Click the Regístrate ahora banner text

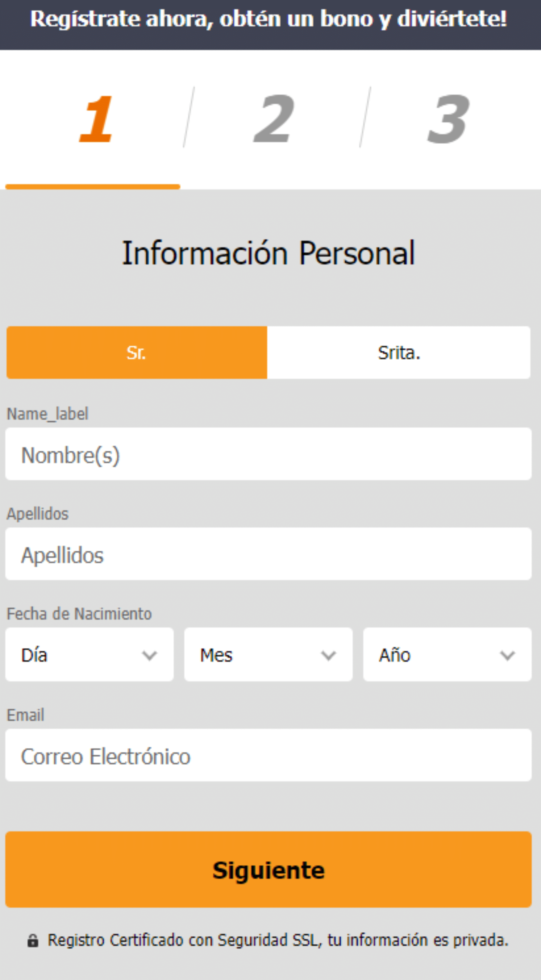point(268,19)
